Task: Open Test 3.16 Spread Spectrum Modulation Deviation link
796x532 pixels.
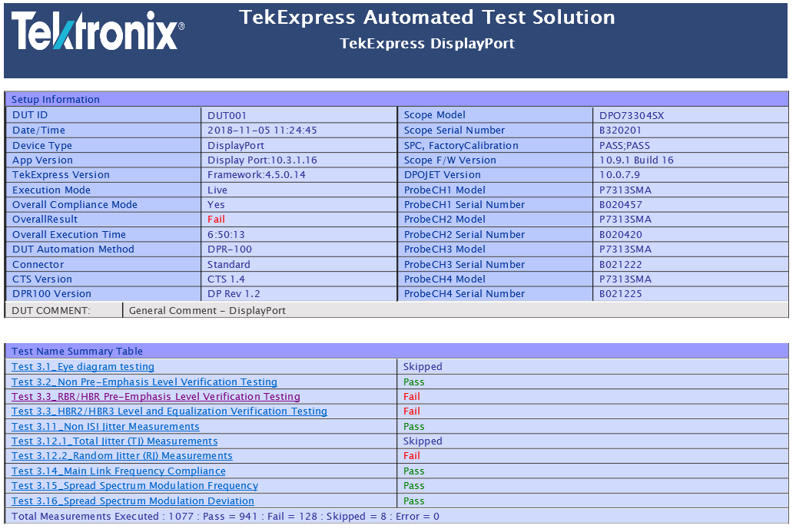Action: point(133,501)
